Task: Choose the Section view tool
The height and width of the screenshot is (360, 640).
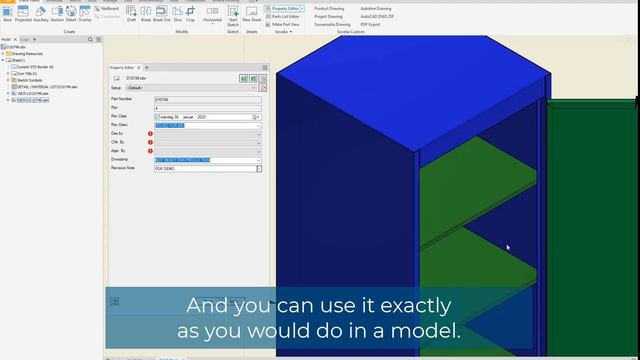Action: [57, 13]
